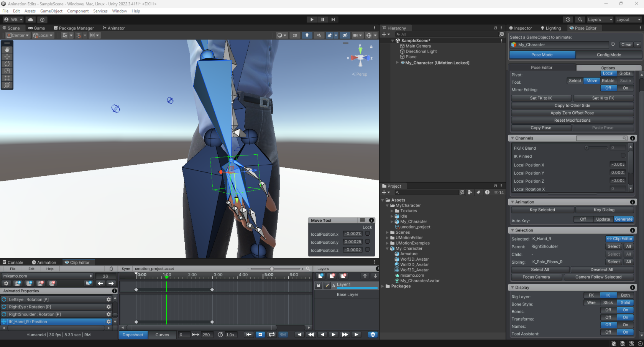Add a new animation layer icon

pyautogui.click(x=321, y=276)
